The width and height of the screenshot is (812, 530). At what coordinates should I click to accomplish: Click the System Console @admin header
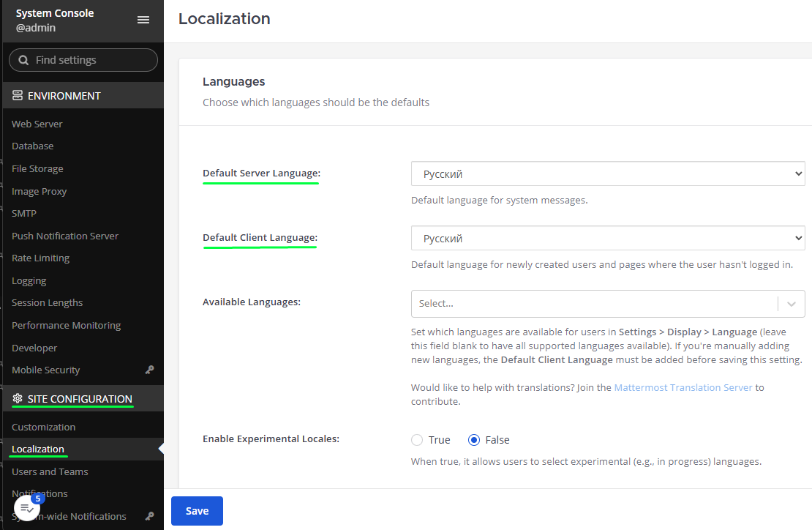[x=55, y=20]
